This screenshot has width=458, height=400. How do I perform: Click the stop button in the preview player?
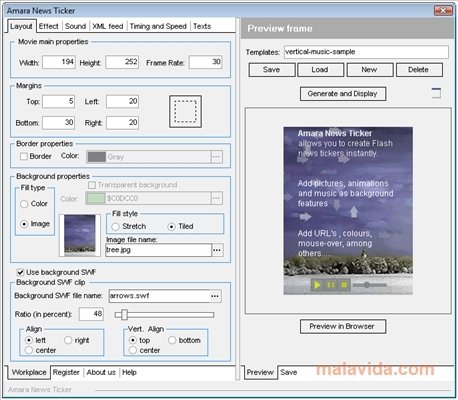click(344, 285)
